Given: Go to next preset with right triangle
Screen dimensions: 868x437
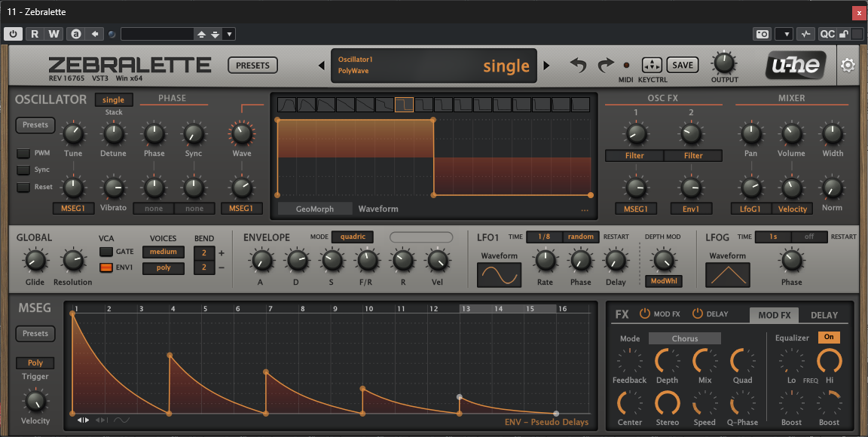Looking at the screenshot, I should pos(546,66).
